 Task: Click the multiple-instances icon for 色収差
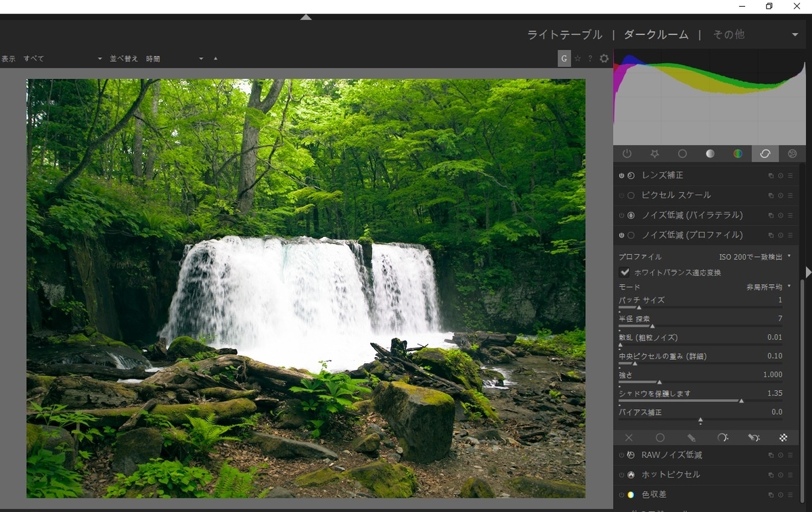[771, 495]
